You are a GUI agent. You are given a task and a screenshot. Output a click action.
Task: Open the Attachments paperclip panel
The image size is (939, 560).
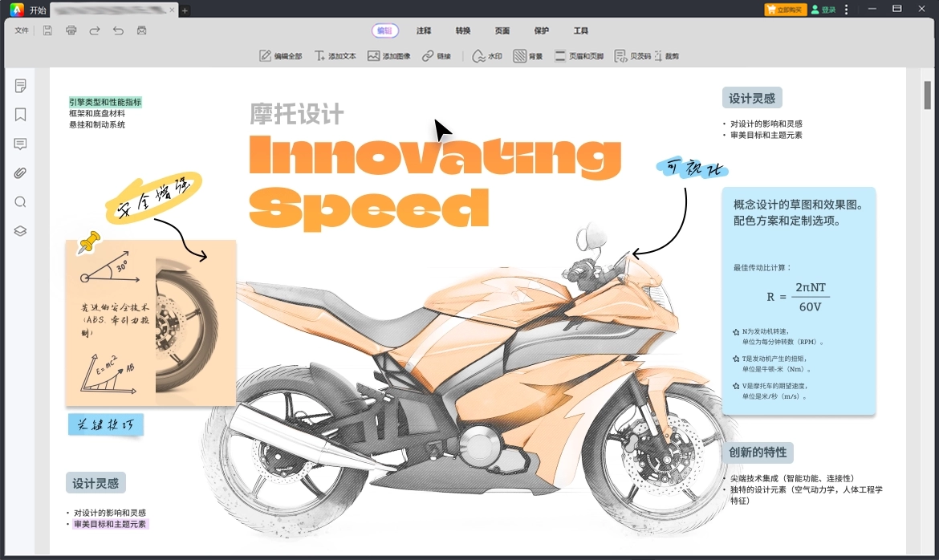[x=20, y=173]
